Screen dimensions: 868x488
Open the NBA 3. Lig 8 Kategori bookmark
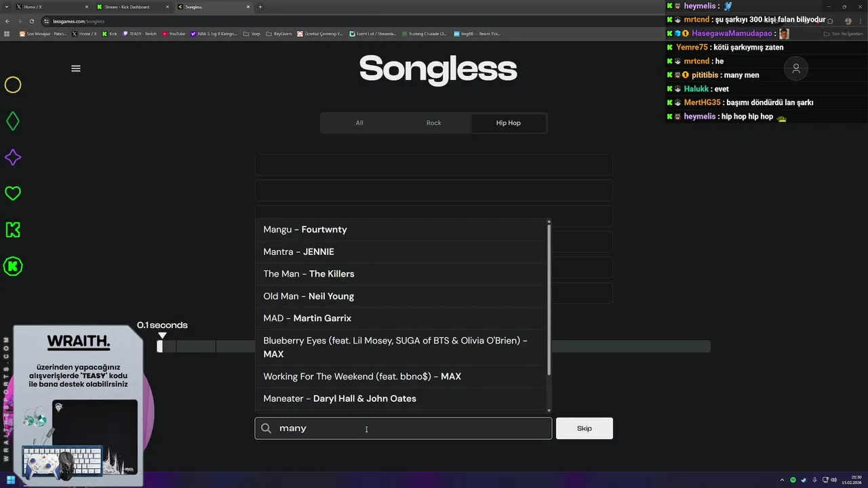(x=214, y=33)
